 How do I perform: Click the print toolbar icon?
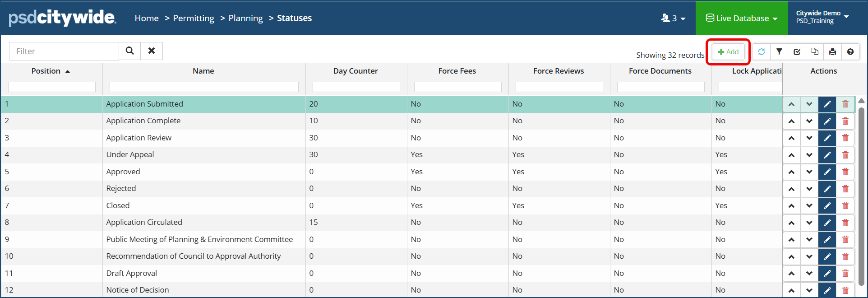click(x=832, y=52)
